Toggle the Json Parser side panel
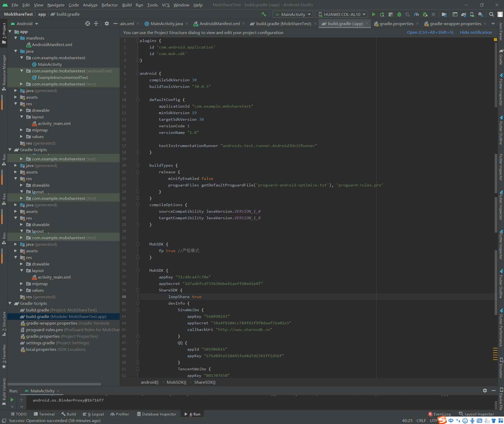Viewport: 504px width, 424px height. (x=501, y=31)
